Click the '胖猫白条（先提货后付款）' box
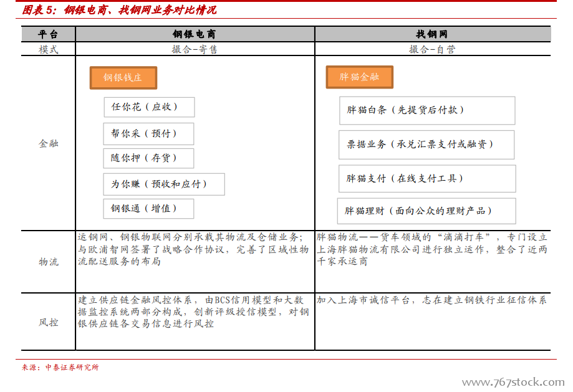 pyautogui.click(x=427, y=110)
